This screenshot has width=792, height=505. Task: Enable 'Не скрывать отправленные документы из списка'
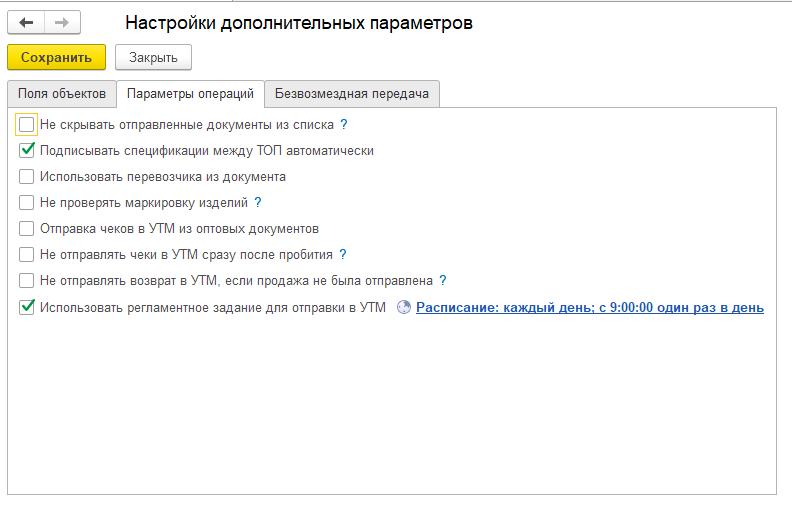coord(26,124)
